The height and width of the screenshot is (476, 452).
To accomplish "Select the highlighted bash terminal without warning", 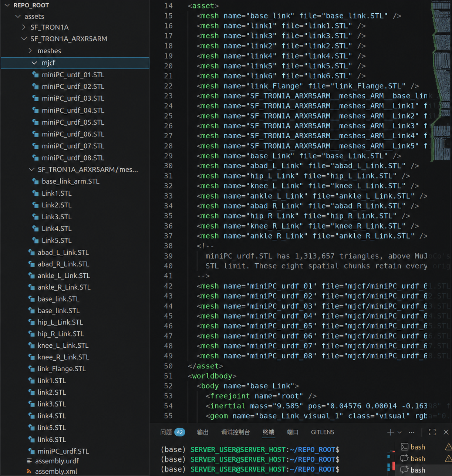I will [422, 470].
